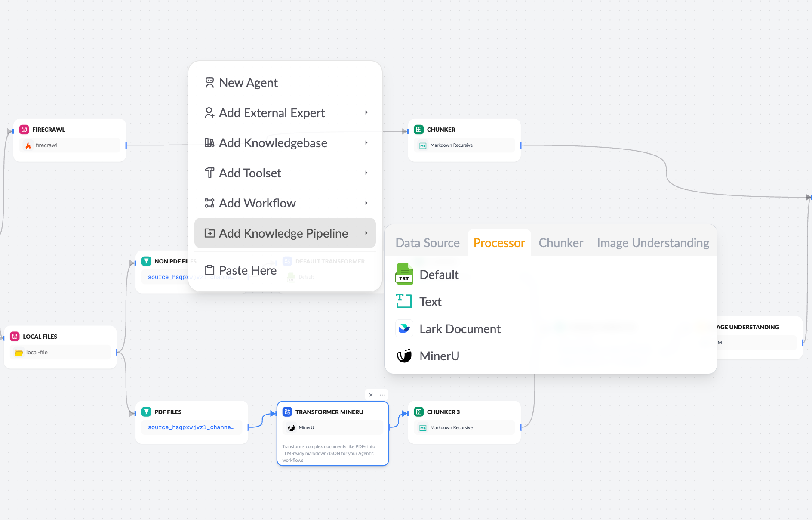Click the Paste Here clipboard icon
Screen dimensions: 812x520
[x=209, y=270]
